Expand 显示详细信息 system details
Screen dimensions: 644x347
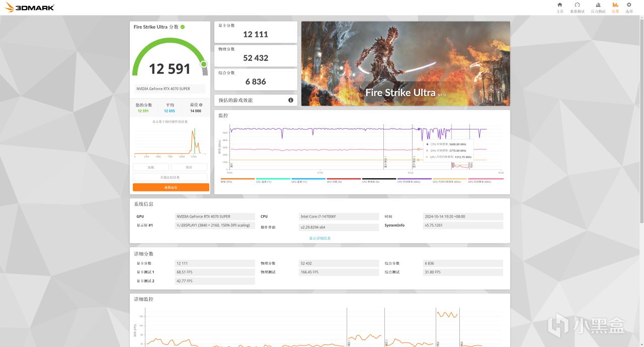coord(320,238)
